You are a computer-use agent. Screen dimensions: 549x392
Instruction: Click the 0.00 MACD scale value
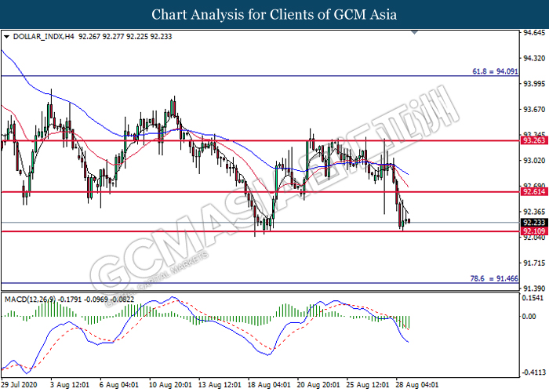[x=529, y=317]
